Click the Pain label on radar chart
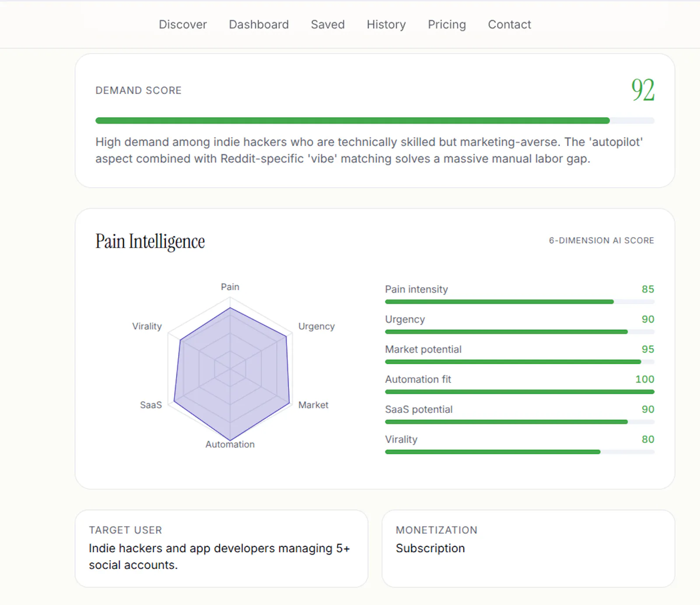 (x=230, y=287)
